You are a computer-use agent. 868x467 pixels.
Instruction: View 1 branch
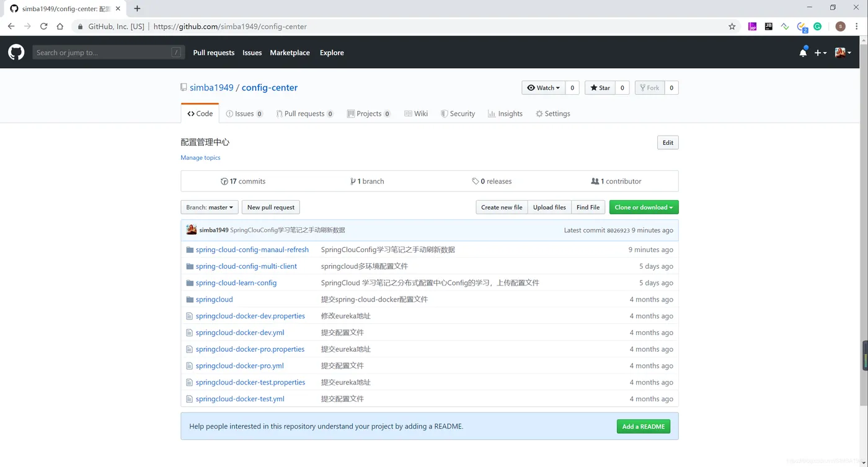pos(367,181)
